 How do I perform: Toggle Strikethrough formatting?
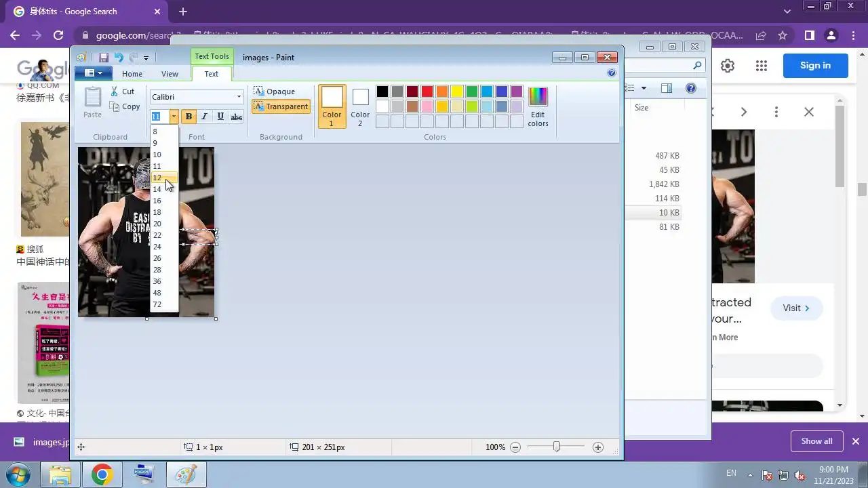tap(236, 117)
